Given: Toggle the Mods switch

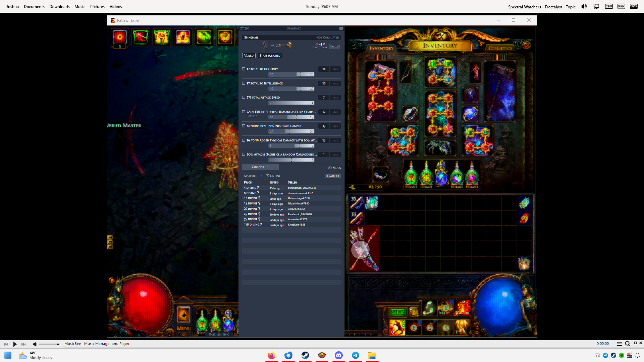Looking at the screenshot, I should click(x=334, y=168).
